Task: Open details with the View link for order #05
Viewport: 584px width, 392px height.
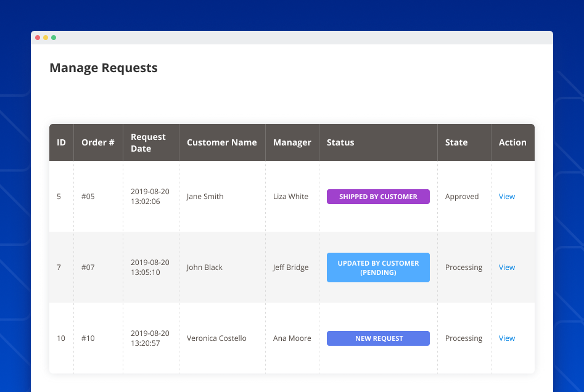Action: [506, 196]
